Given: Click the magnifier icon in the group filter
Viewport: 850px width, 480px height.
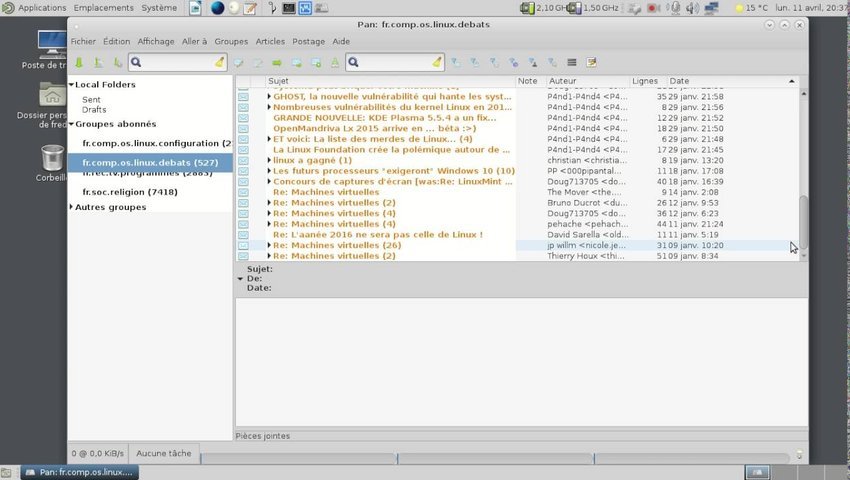Looking at the screenshot, I should [x=136, y=62].
